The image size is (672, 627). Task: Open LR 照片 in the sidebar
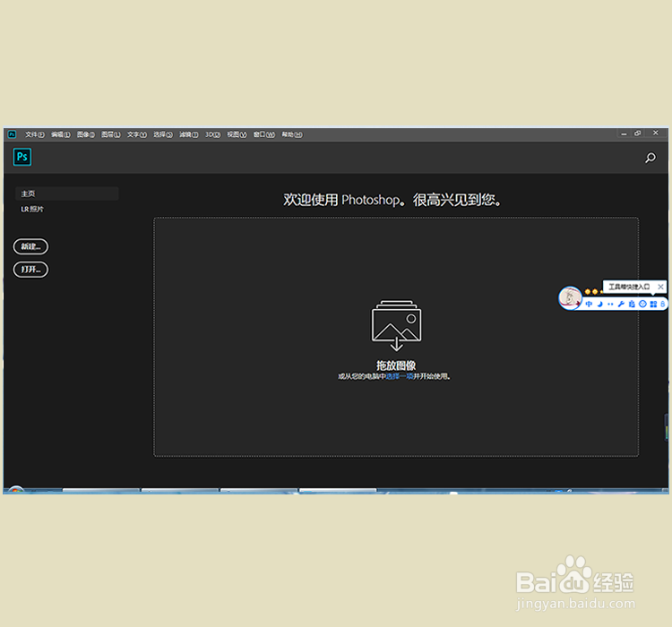tap(32, 209)
